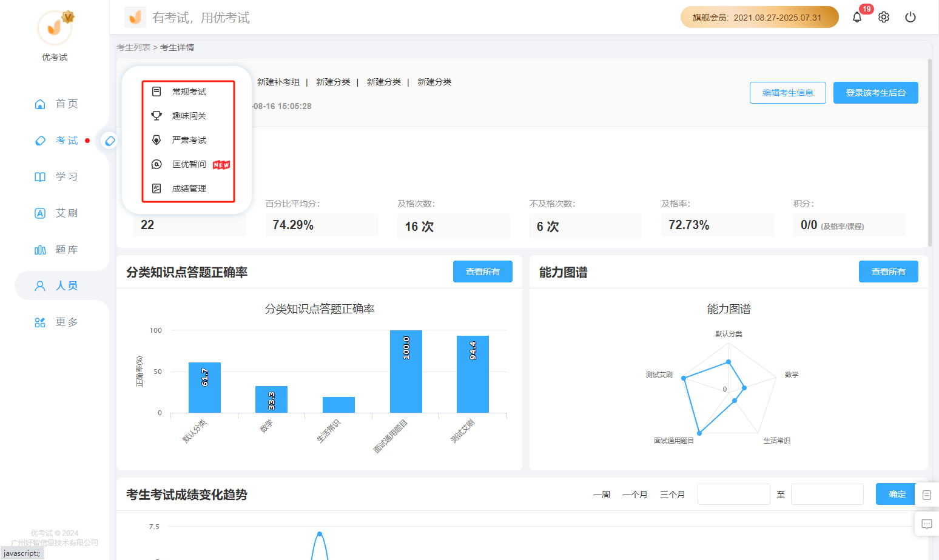
Task: Click the 确定 button
Action: click(897, 494)
